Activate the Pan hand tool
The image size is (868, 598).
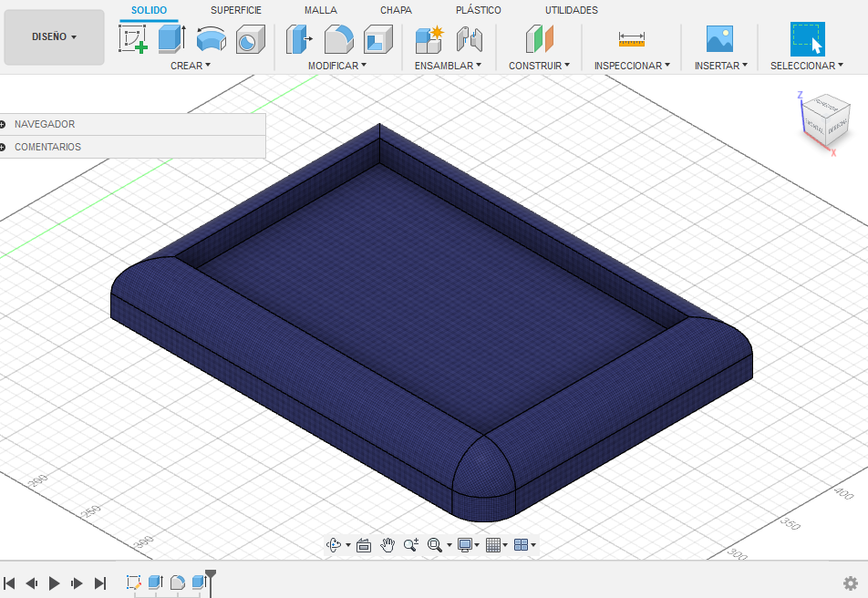(x=388, y=544)
